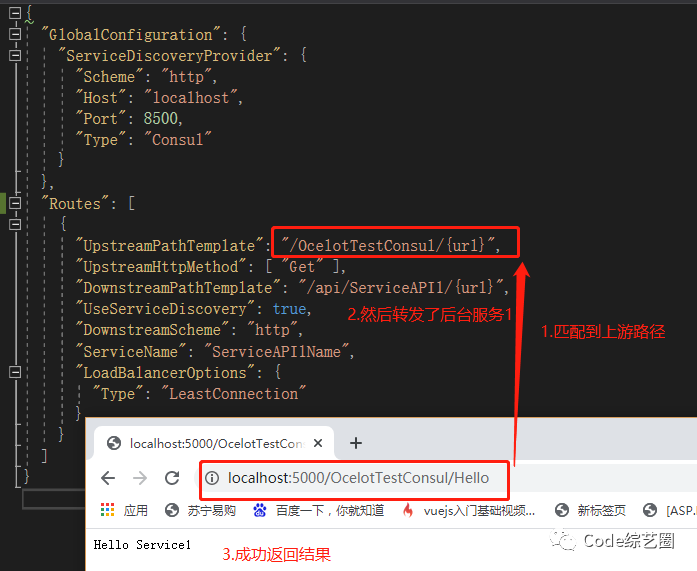Close the localhost:5000 browser tab
Image resolution: width=697 pixels, height=571 pixels.
318,443
